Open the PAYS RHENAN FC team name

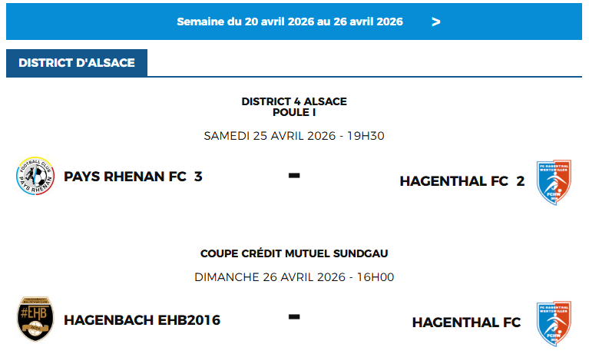pos(125,177)
